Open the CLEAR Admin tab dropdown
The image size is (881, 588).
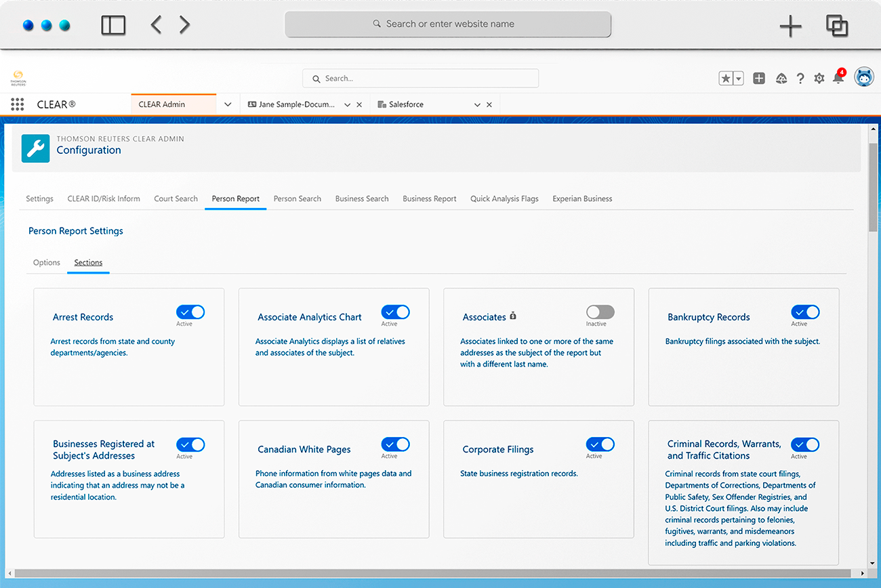tap(227, 104)
